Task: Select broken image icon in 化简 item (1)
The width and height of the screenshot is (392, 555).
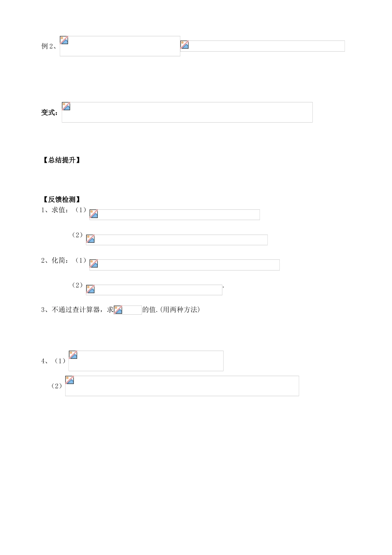Action: coord(94,263)
